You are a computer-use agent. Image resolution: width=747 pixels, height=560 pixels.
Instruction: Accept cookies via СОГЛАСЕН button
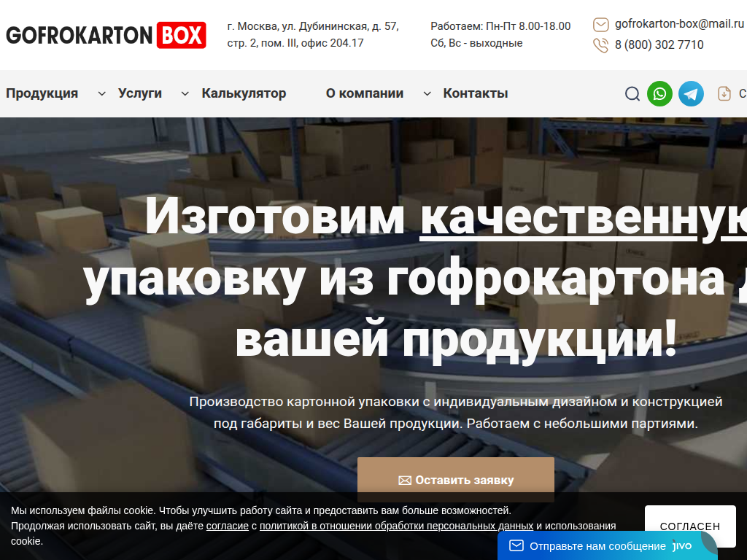[x=689, y=526]
